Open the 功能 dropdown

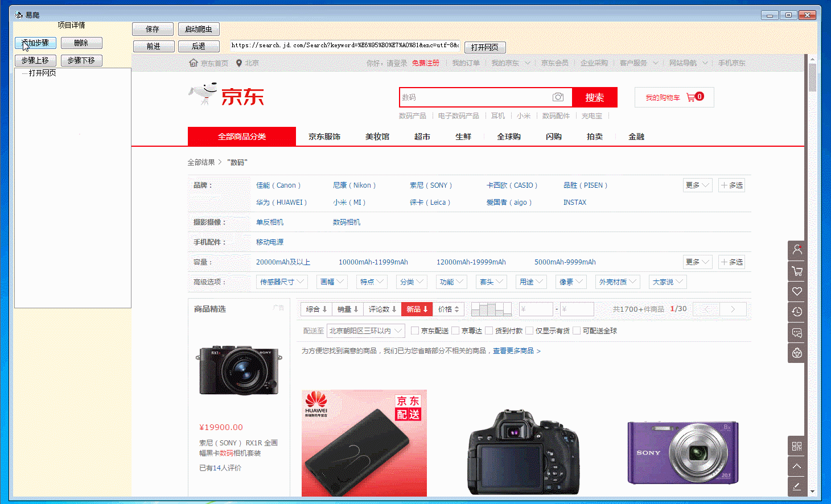(x=452, y=282)
